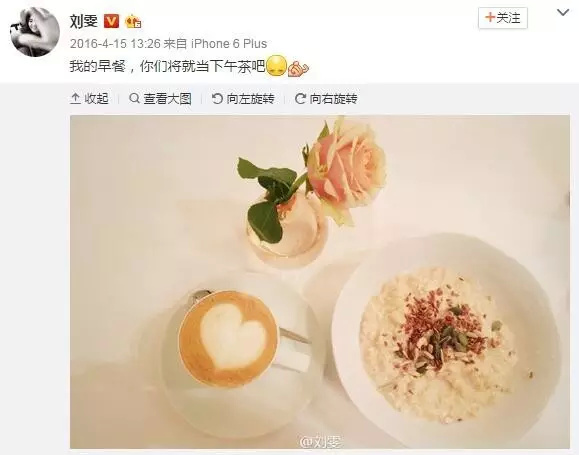Click the orange verified V badge
Image resolution: width=579 pixels, height=455 pixels.
[111, 21]
